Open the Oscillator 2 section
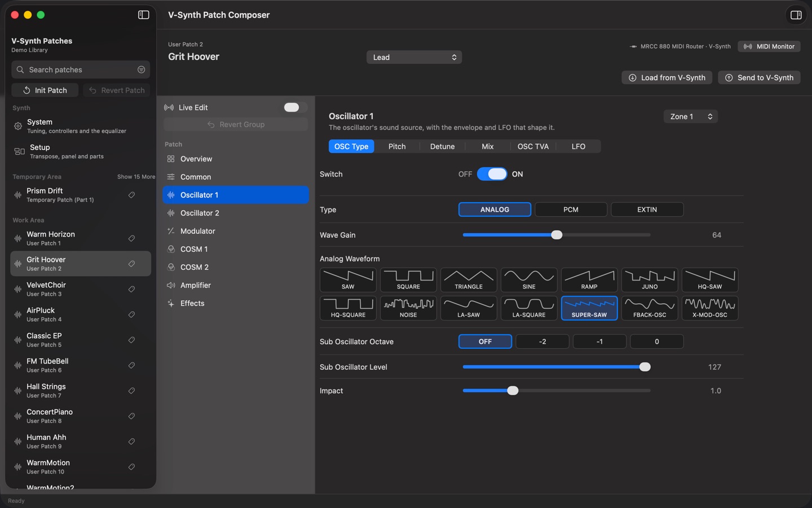 pyautogui.click(x=236, y=213)
